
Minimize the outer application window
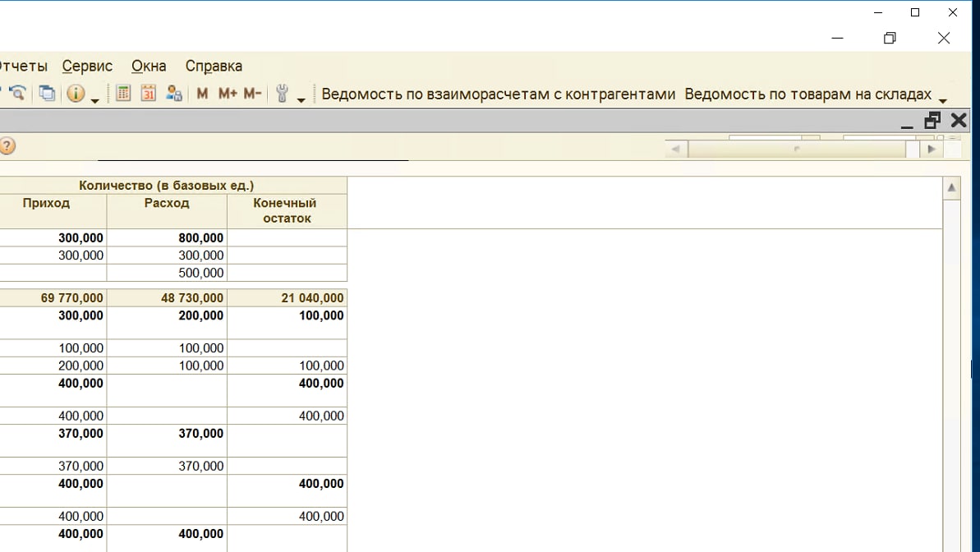(878, 12)
